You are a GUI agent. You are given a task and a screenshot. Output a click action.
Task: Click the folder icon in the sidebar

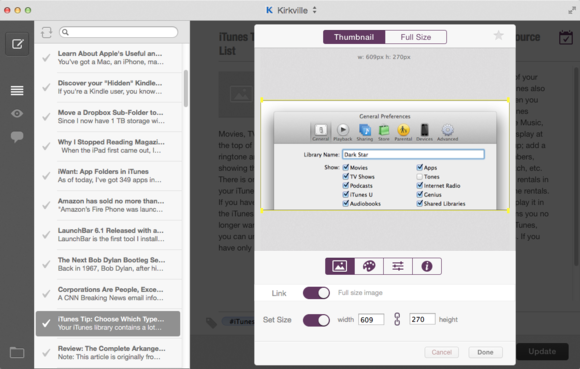17,352
